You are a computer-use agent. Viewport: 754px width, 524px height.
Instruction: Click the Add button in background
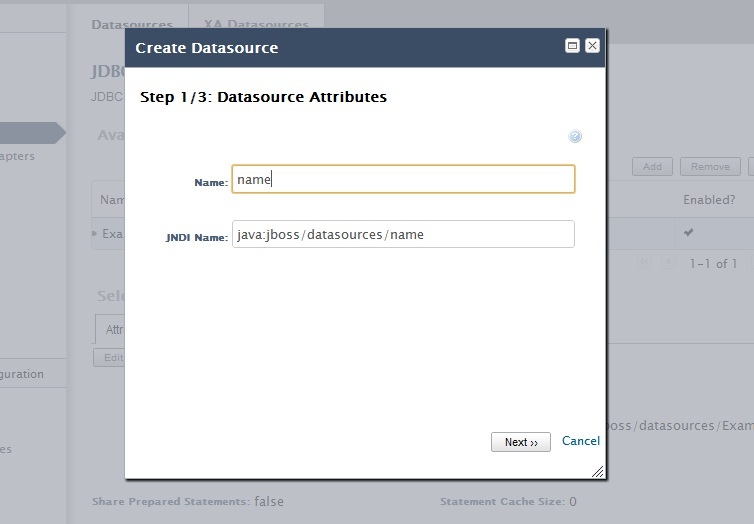pos(652,167)
